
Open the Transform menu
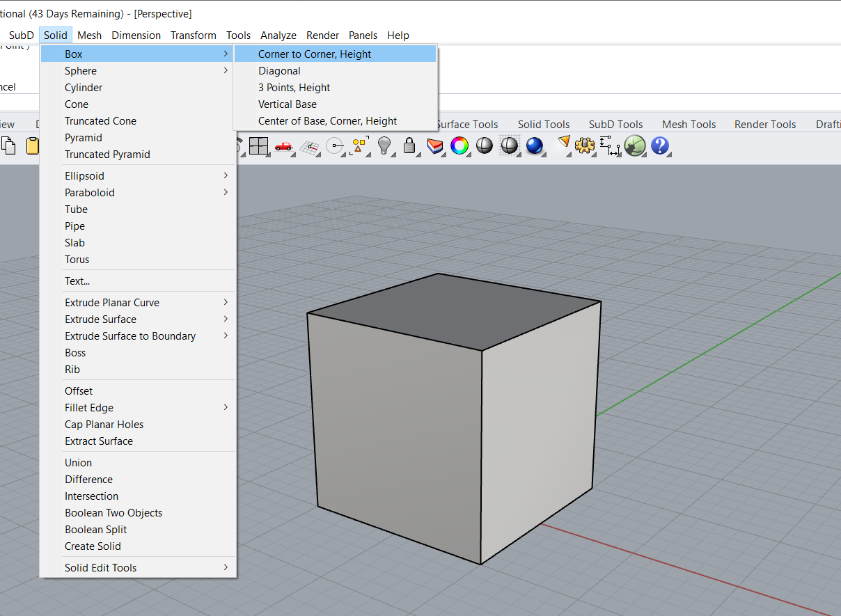tap(194, 35)
